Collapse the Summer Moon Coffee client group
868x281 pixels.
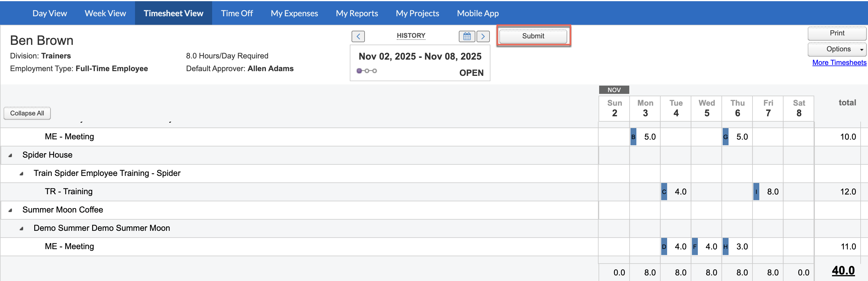(10, 210)
